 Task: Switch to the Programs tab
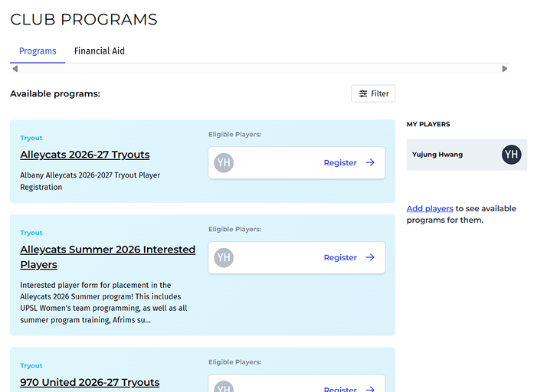coord(38,51)
